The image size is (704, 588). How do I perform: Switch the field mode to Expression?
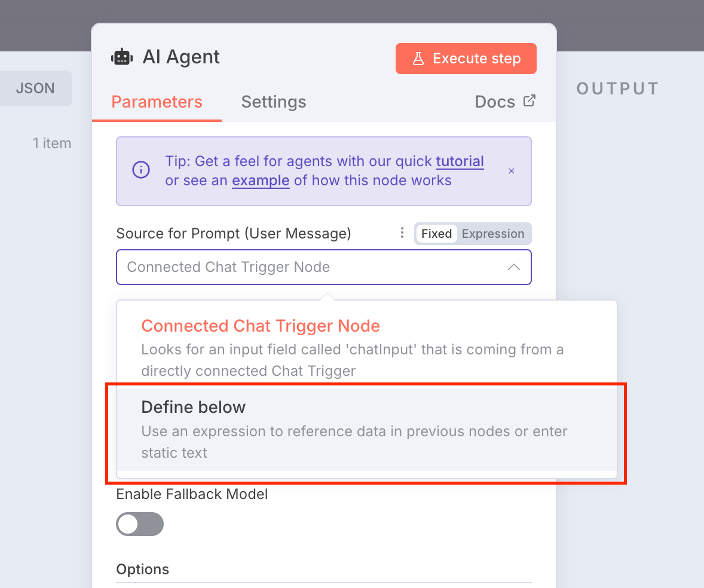tap(493, 234)
